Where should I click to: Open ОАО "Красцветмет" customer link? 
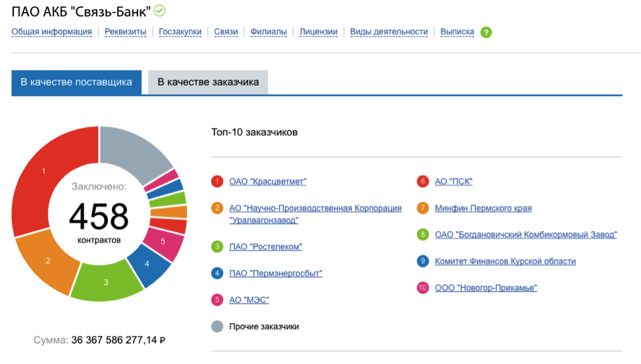click(x=267, y=182)
